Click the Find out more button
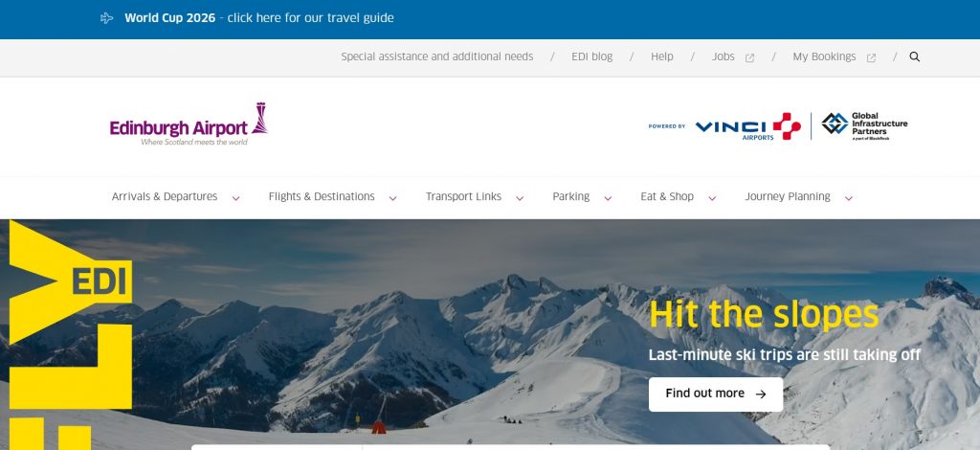Image resolution: width=980 pixels, height=450 pixels. coord(716,394)
